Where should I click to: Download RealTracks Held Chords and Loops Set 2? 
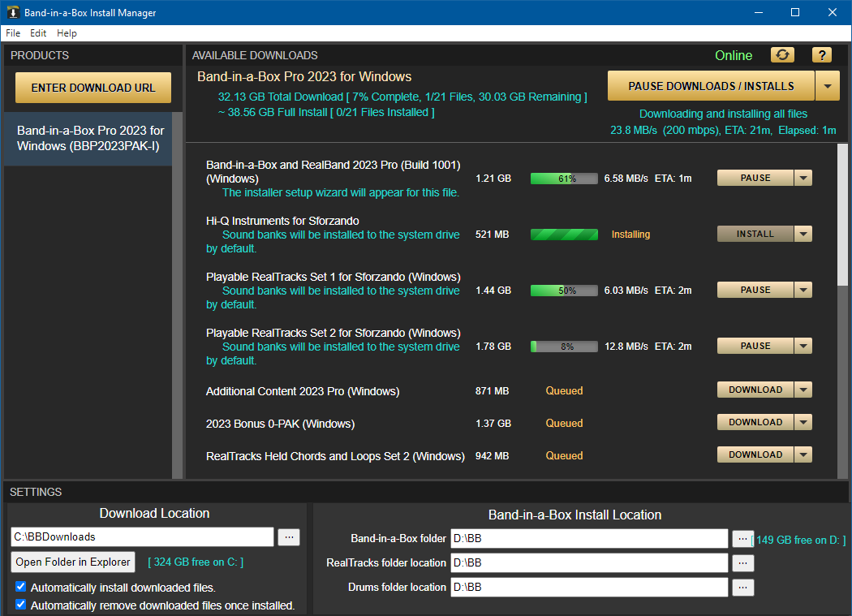click(x=755, y=454)
